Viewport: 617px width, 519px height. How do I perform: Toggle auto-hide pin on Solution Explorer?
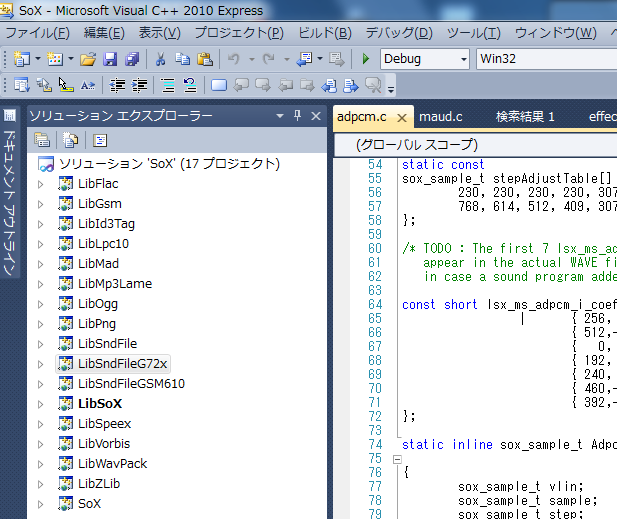point(297,116)
